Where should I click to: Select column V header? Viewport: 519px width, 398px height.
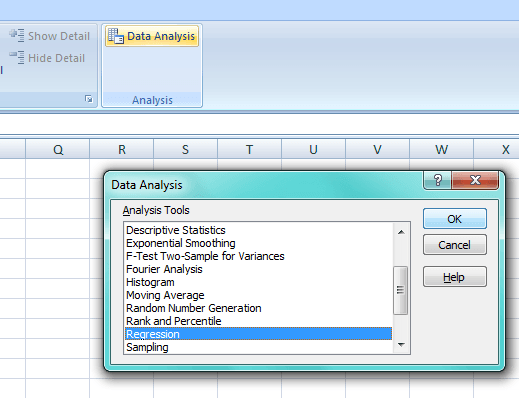point(378,149)
